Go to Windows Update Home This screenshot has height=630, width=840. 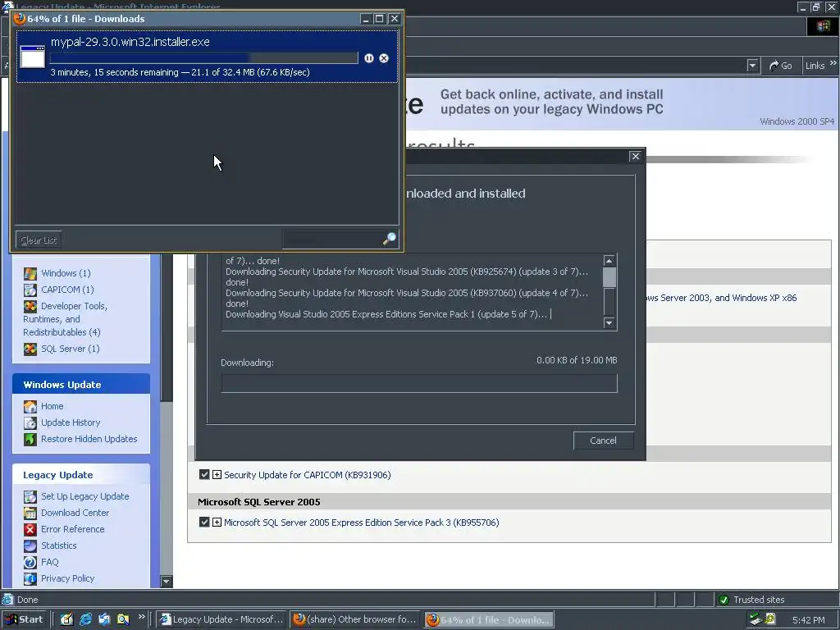(x=52, y=406)
